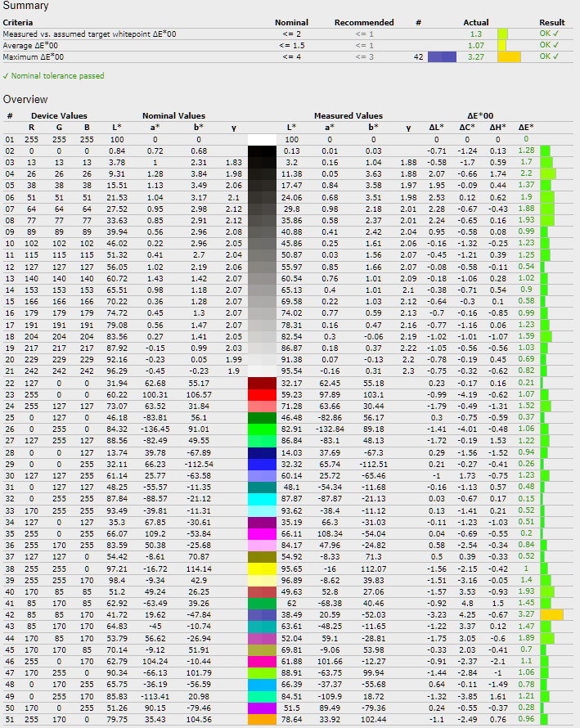
Task: Click the Device Values column heading
Action: (59, 116)
